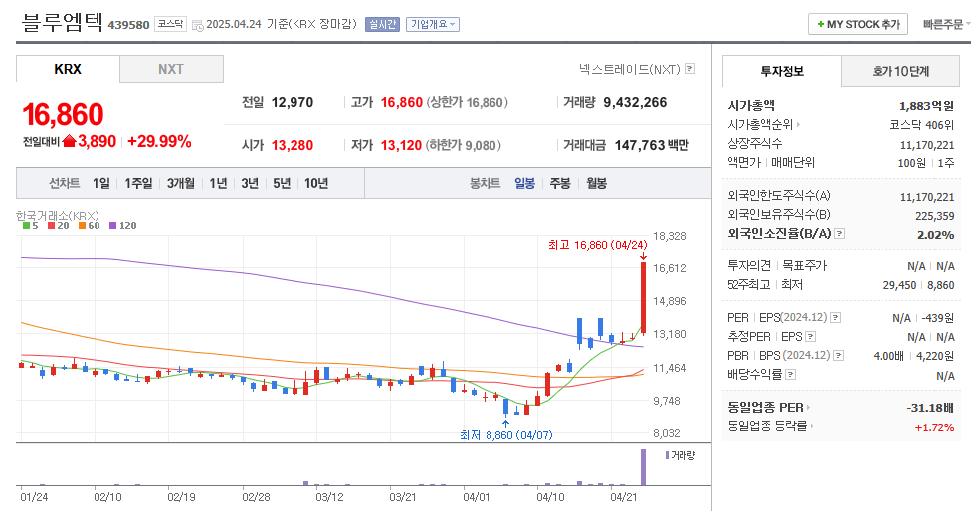
Task: Click the 동일업종 PER value -31.18배
Action: [930, 408]
